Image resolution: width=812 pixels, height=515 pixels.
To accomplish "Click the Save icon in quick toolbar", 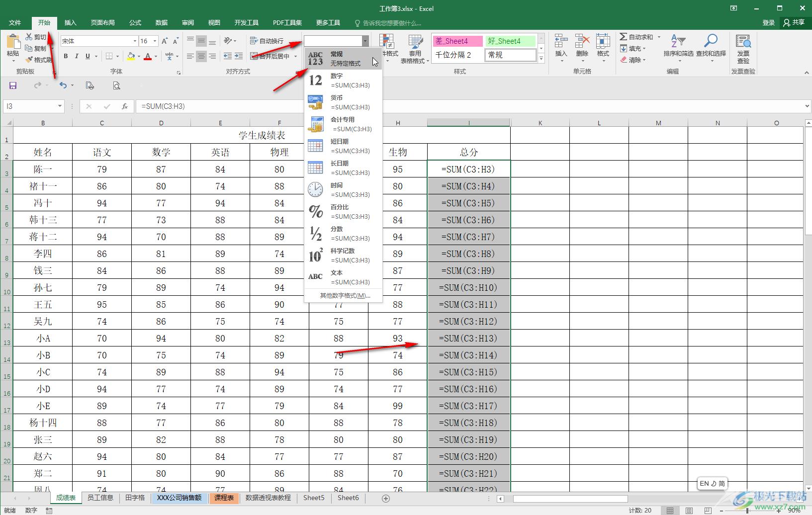I will point(13,86).
